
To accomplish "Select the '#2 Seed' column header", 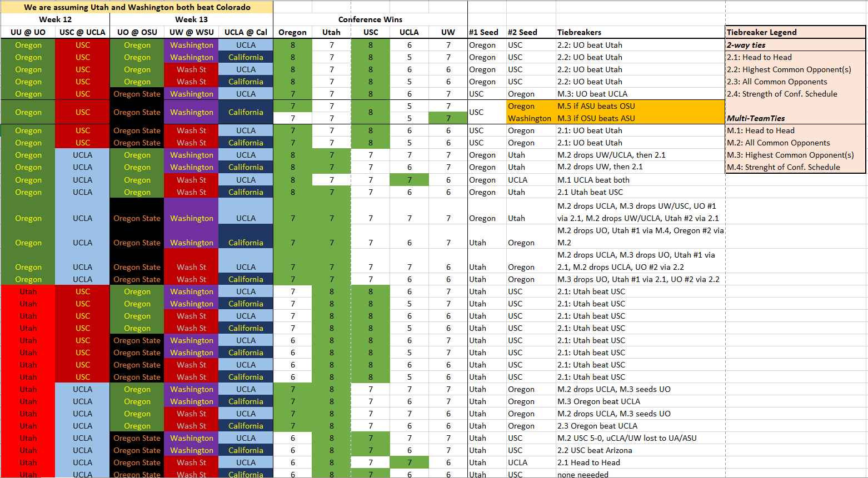I will coord(531,32).
